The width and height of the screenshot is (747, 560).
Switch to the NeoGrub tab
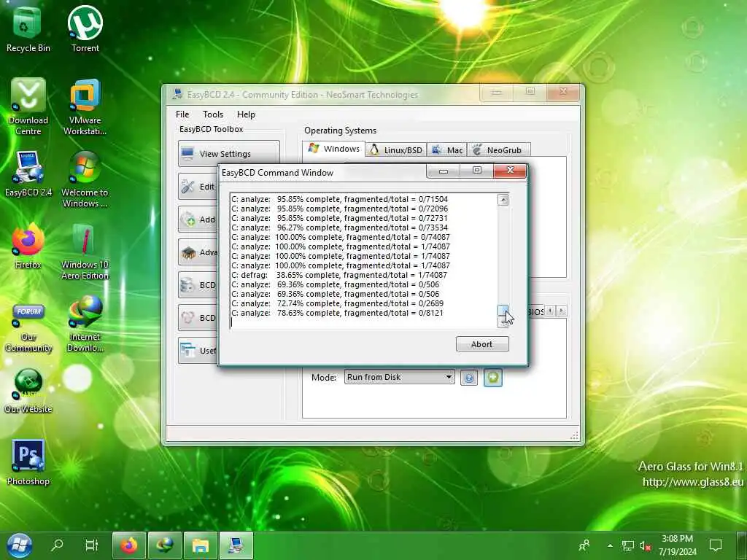(x=498, y=150)
